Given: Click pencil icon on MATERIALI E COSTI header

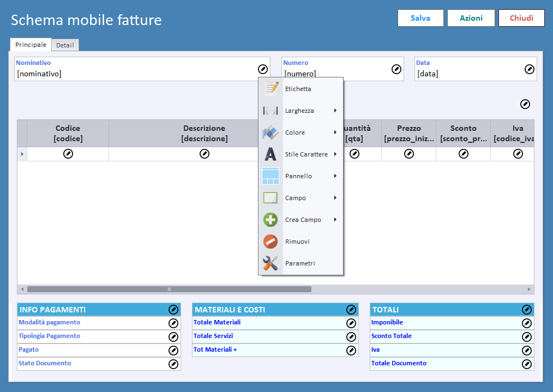Looking at the screenshot, I should click(351, 310).
